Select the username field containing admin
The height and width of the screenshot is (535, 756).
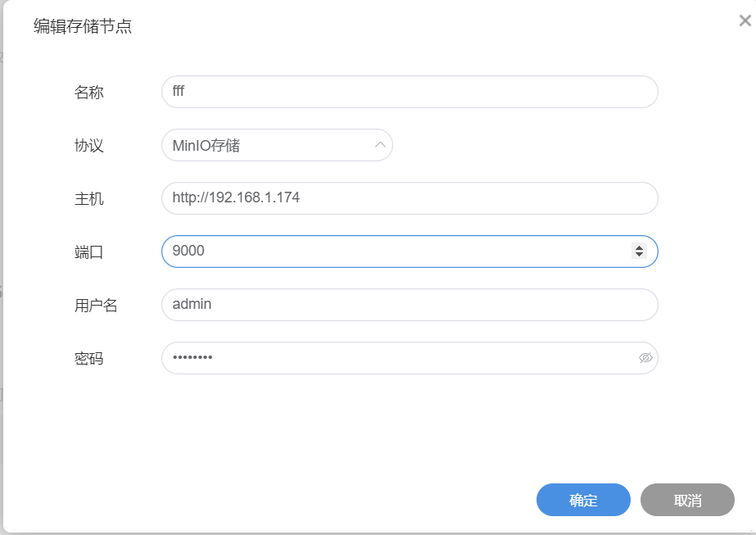[410, 305]
